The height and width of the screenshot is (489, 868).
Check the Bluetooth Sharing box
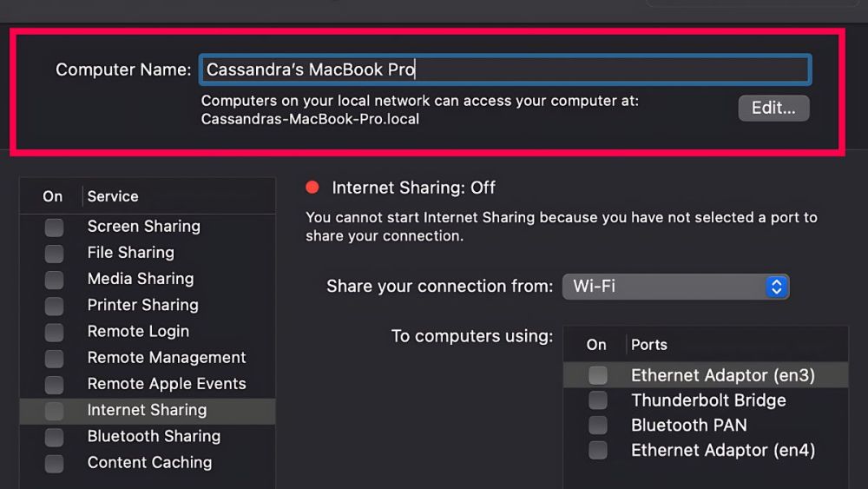pos(54,437)
